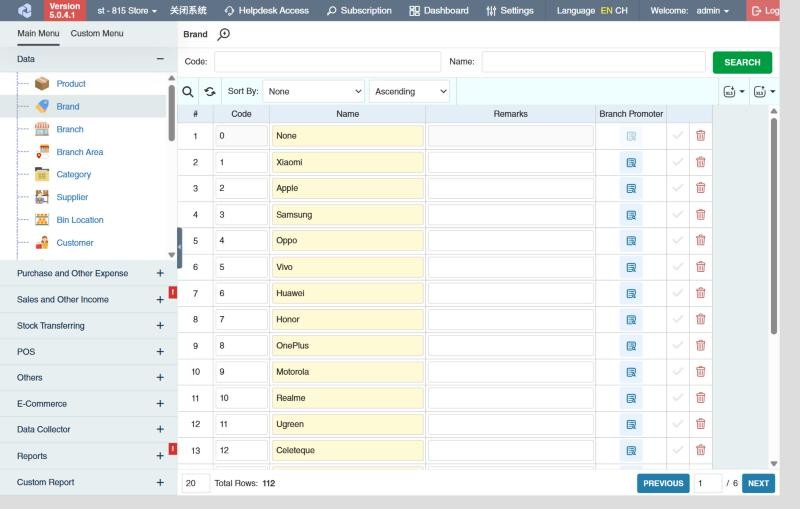Open the Ascending order dropdown

tap(409, 92)
